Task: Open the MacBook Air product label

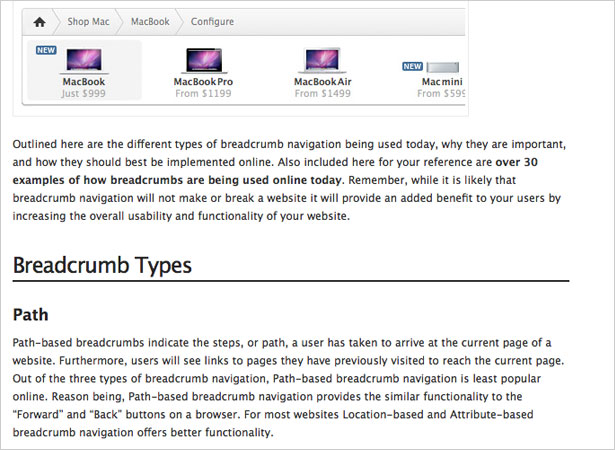Action: (x=323, y=82)
